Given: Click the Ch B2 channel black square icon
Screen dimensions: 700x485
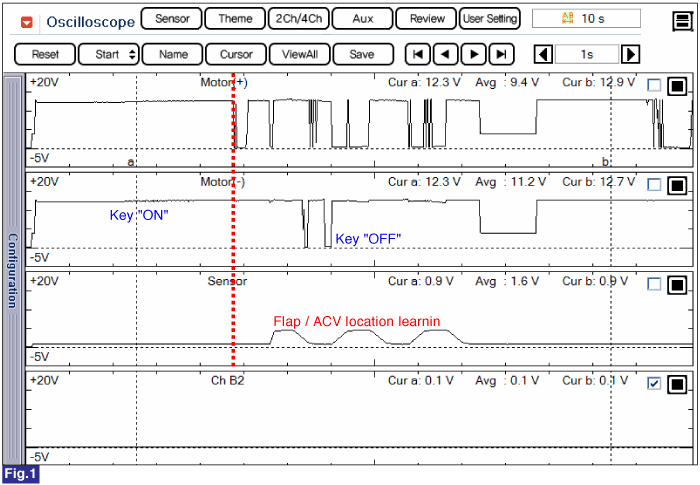Looking at the screenshot, I should pos(677,384).
